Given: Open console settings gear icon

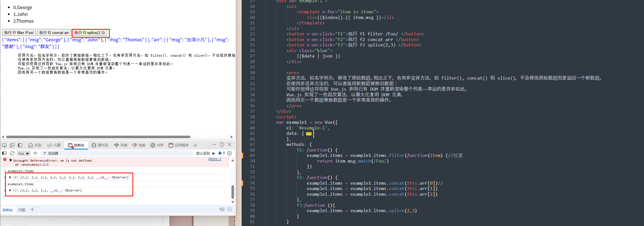Looking at the screenshot, I should click(x=229, y=153).
